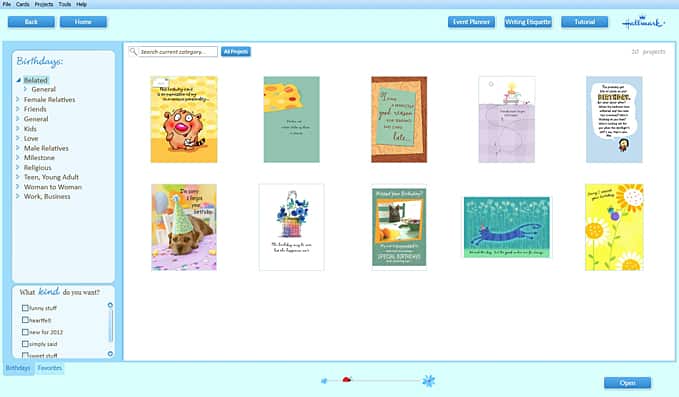Screen dimensions: 679x397
Task: Expand the Milestone category arrow
Action: [x=18, y=158]
